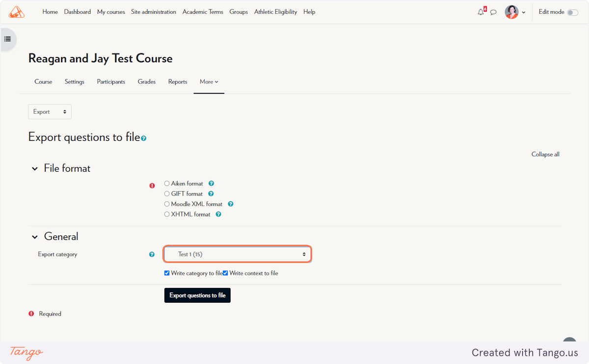Switch to the Reports tab
The image size is (589, 364).
pyautogui.click(x=178, y=82)
